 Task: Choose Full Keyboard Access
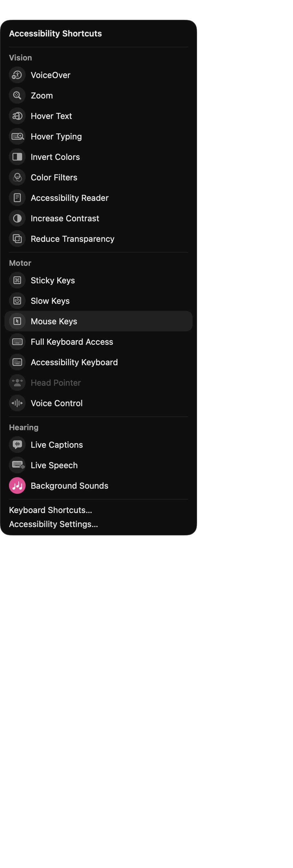99,342
